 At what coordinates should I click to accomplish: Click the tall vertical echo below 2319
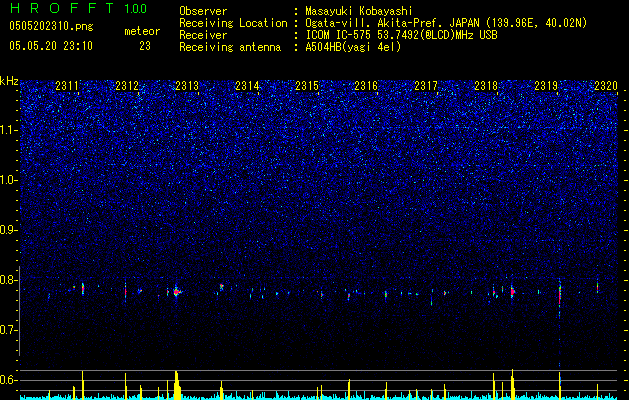click(560, 297)
